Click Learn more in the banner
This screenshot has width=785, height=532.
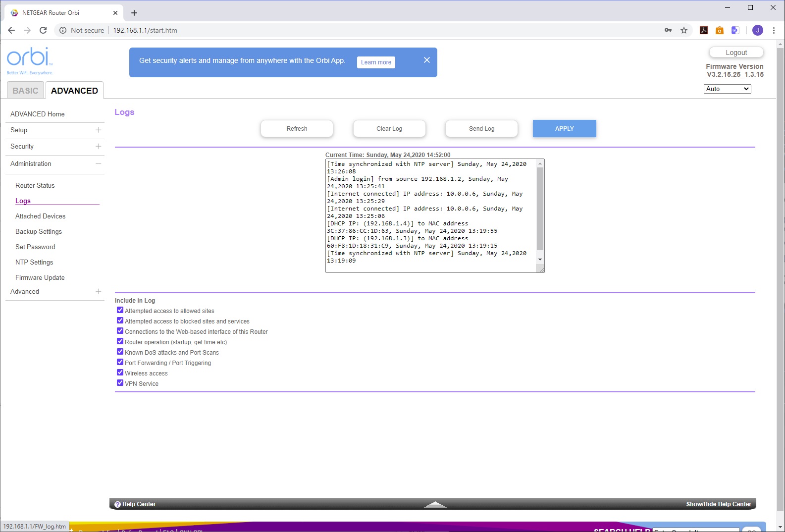376,62
